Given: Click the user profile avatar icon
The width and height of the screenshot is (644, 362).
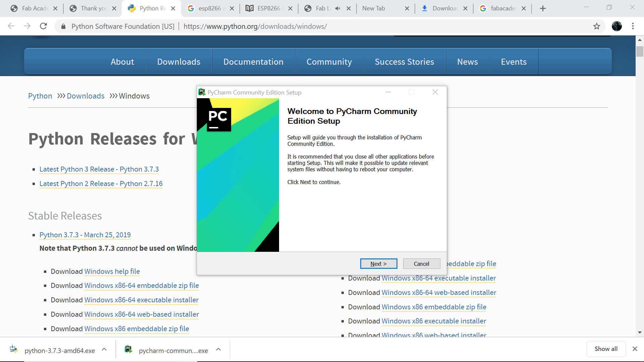Looking at the screenshot, I should 616,26.
